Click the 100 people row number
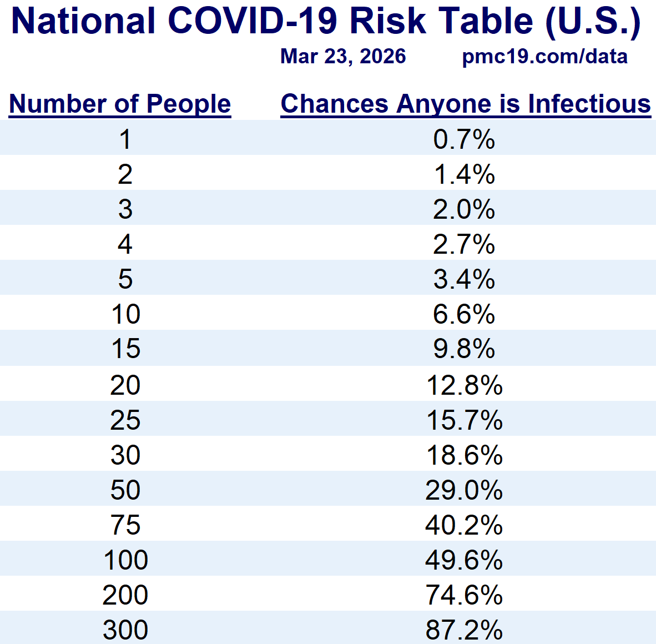656x644 pixels. point(125,560)
